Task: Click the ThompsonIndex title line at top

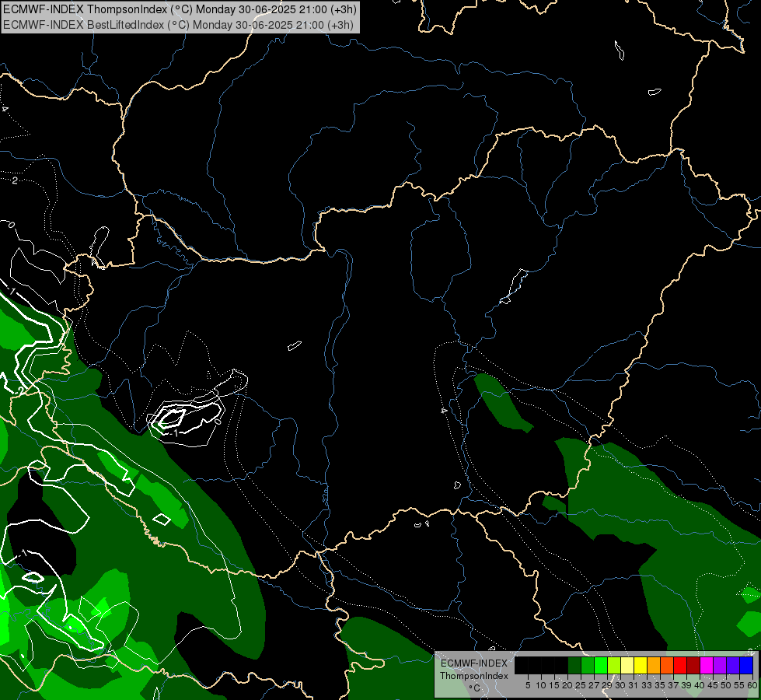Action: pyautogui.click(x=180, y=9)
